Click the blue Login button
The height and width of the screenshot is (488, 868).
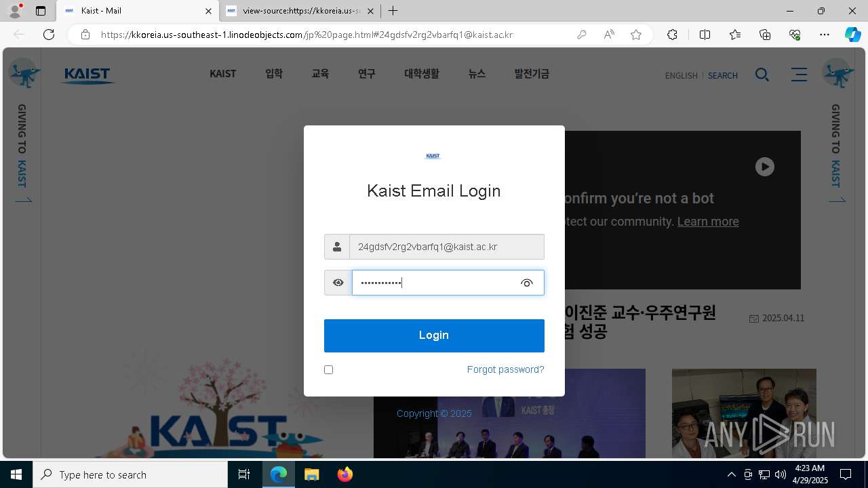(434, 335)
